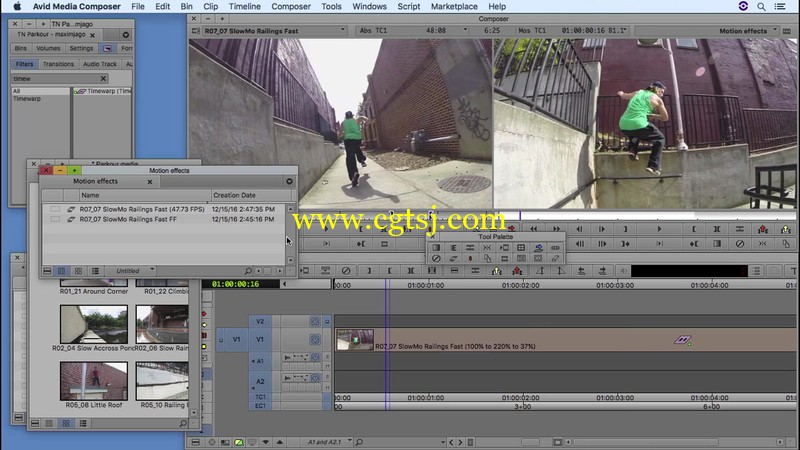Screen dimensions: 800x450
Task: Click Quick Transition icon in Tool Palette
Action: (436, 247)
